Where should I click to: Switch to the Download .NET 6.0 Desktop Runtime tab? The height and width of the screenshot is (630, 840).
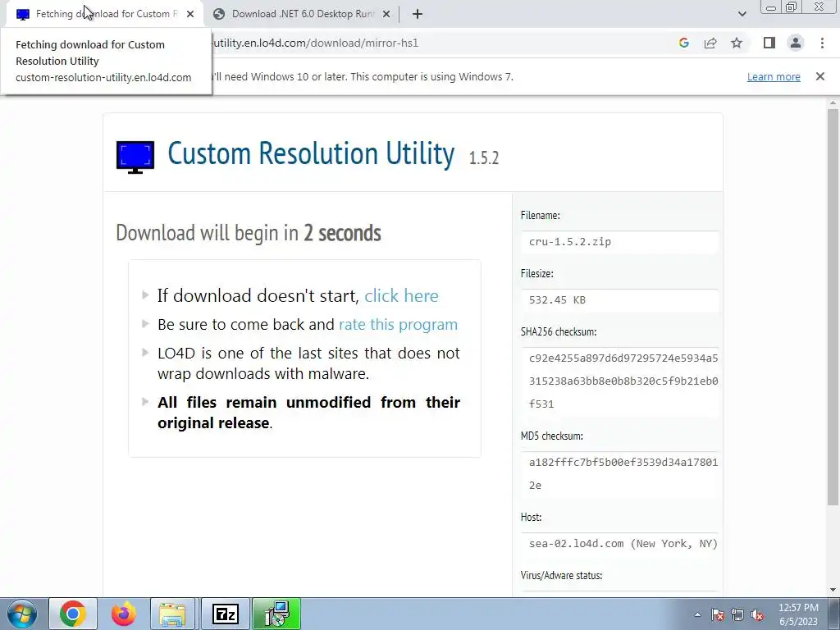point(303,14)
